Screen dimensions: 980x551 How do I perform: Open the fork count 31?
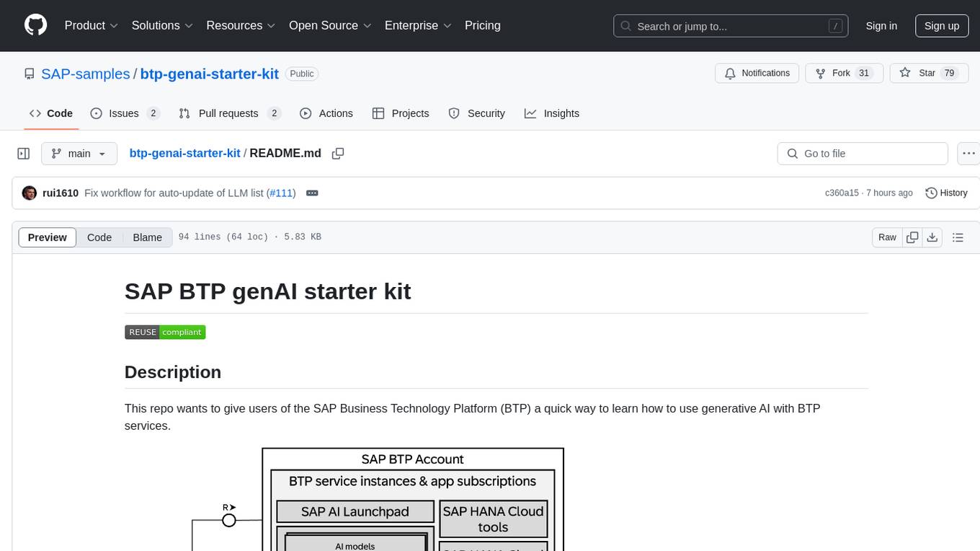(x=864, y=73)
